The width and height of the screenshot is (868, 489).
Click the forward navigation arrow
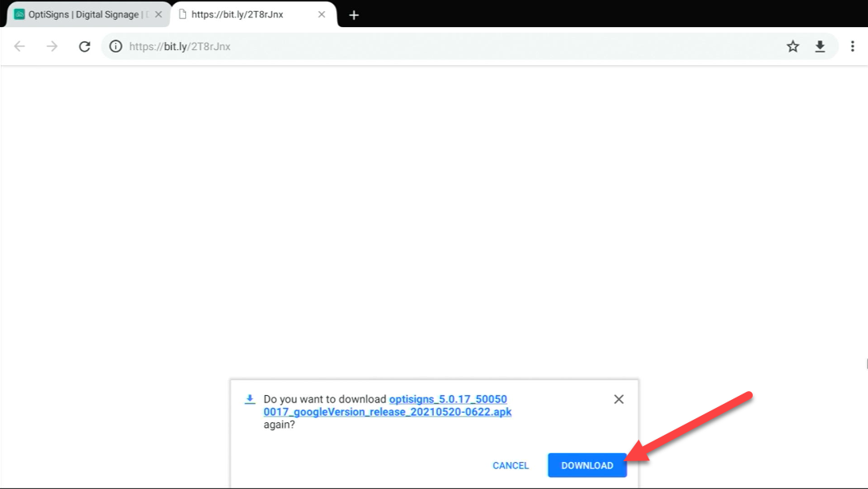(x=52, y=46)
